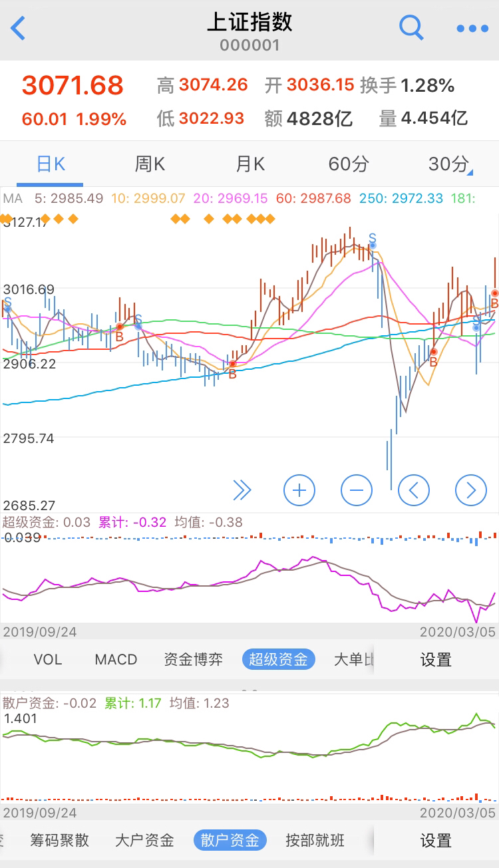499x868 pixels.
Task: Select the 资金博弈 indicator
Action: point(193,659)
